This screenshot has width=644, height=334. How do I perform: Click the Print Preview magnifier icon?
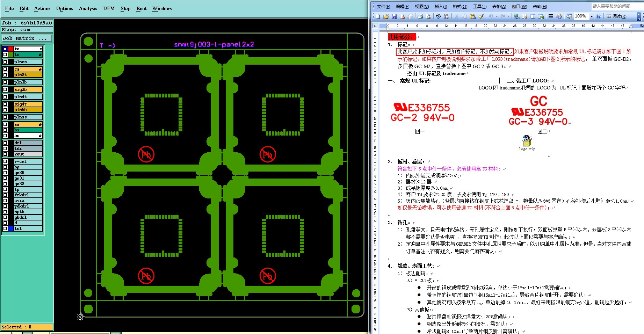(x=428, y=16)
